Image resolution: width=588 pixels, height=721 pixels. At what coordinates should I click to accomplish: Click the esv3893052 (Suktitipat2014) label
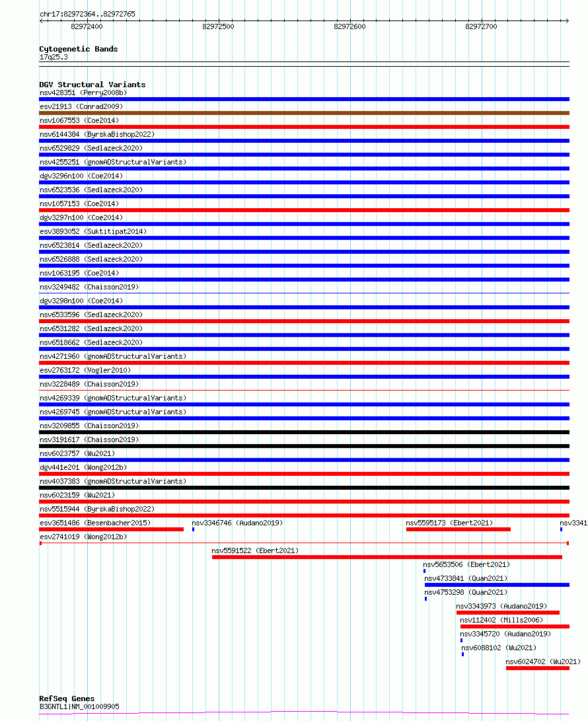(x=93, y=231)
